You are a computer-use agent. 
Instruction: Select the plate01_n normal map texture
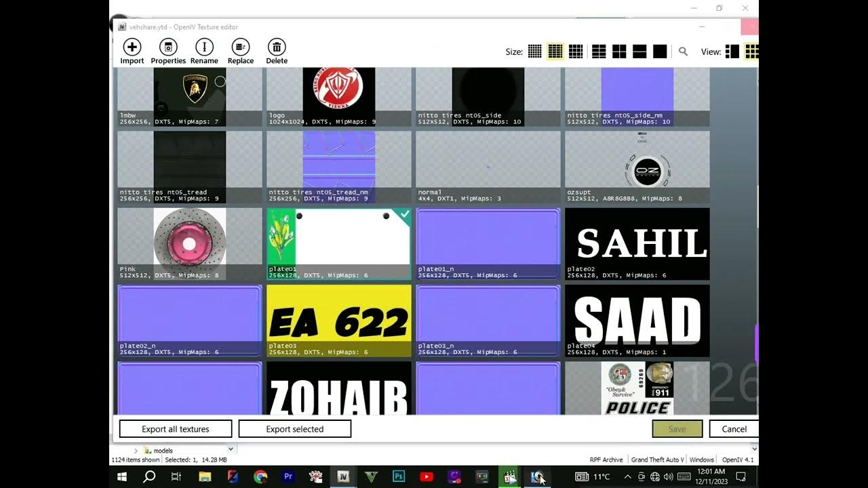pos(488,244)
